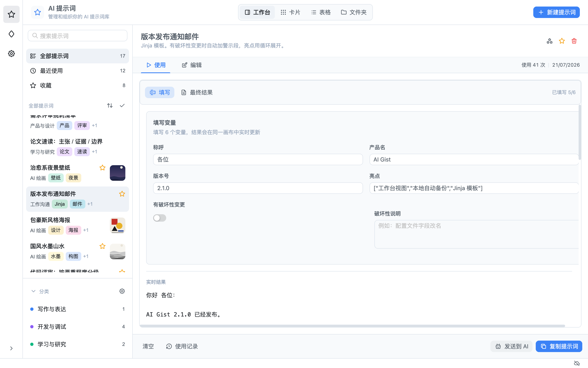Open 使用记录 history
Screen dimensions: 588x368
pyautogui.click(x=182, y=346)
